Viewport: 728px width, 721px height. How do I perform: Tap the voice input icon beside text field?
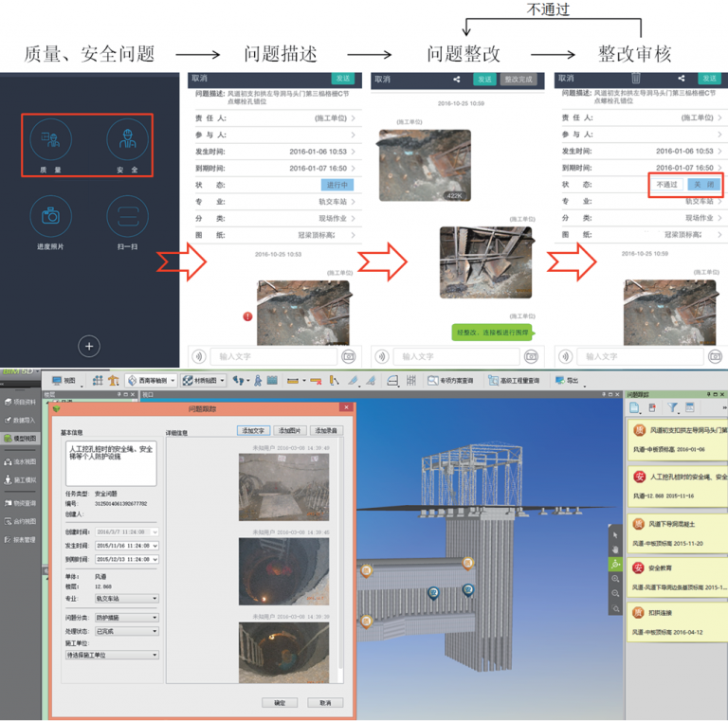point(199,356)
